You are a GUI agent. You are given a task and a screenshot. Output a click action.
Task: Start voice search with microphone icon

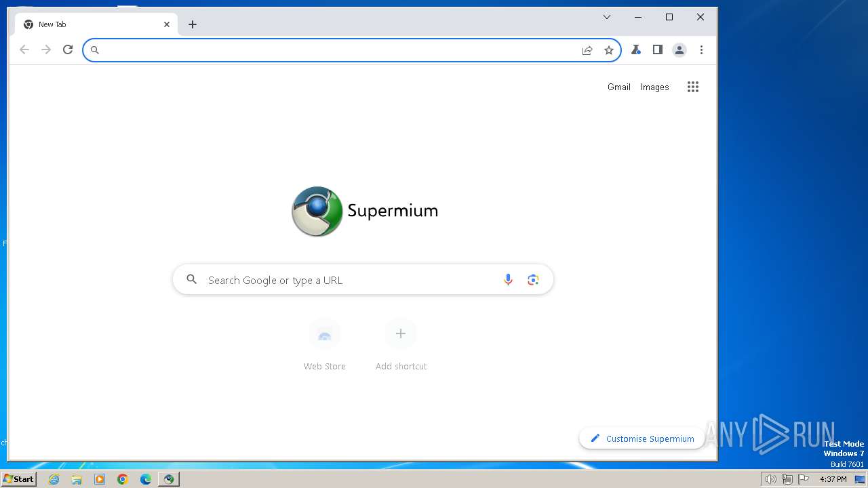point(508,280)
